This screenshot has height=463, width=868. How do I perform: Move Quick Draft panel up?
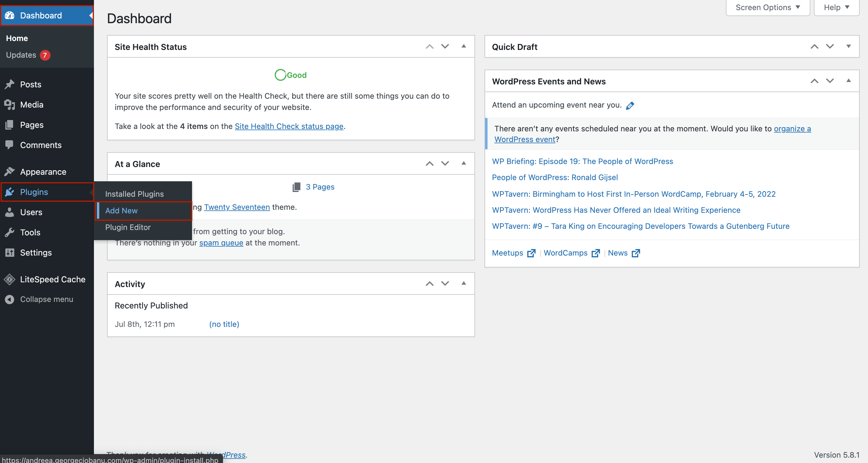coord(814,46)
